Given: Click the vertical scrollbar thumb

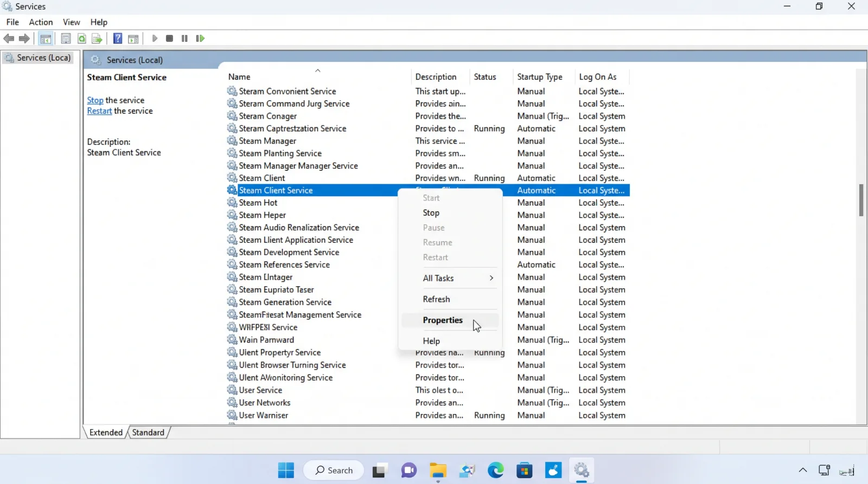Looking at the screenshot, I should [x=861, y=200].
